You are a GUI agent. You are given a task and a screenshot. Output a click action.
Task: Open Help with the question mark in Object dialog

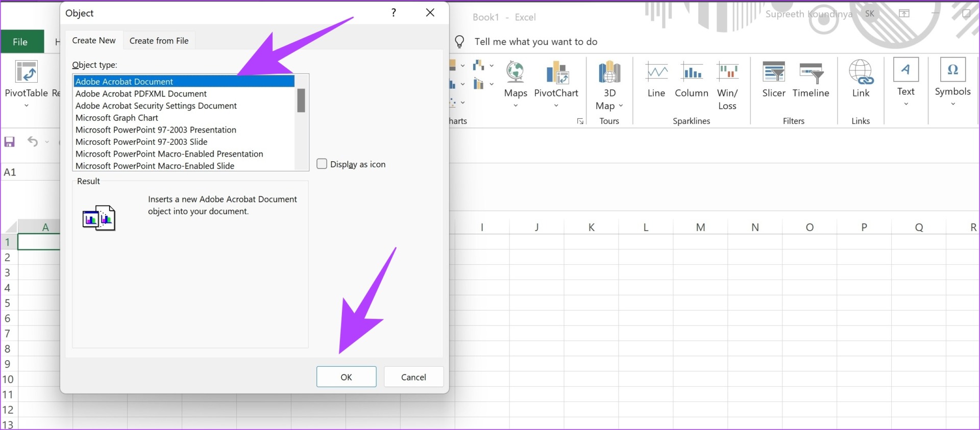(394, 13)
